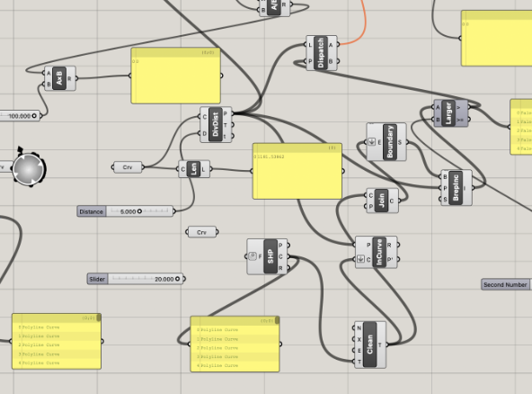Click the DivDist input D grip
532x394 pixels.
click(199, 134)
